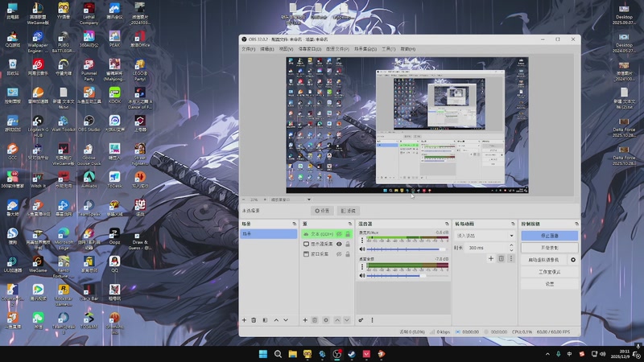The width and height of the screenshot is (644, 362).
Task: Add a new source with plus icon
Action: click(305, 320)
